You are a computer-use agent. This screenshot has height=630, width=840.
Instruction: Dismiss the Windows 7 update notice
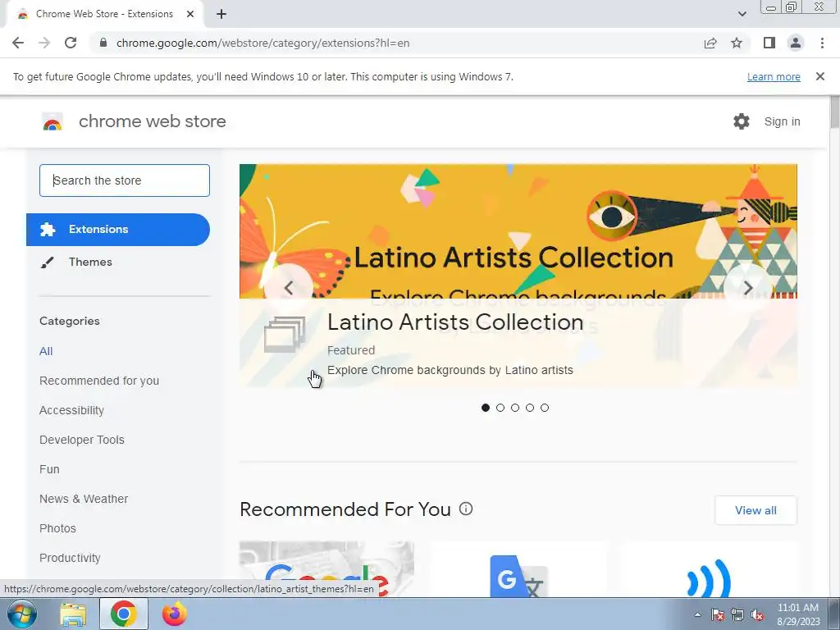[x=819, y=76]
